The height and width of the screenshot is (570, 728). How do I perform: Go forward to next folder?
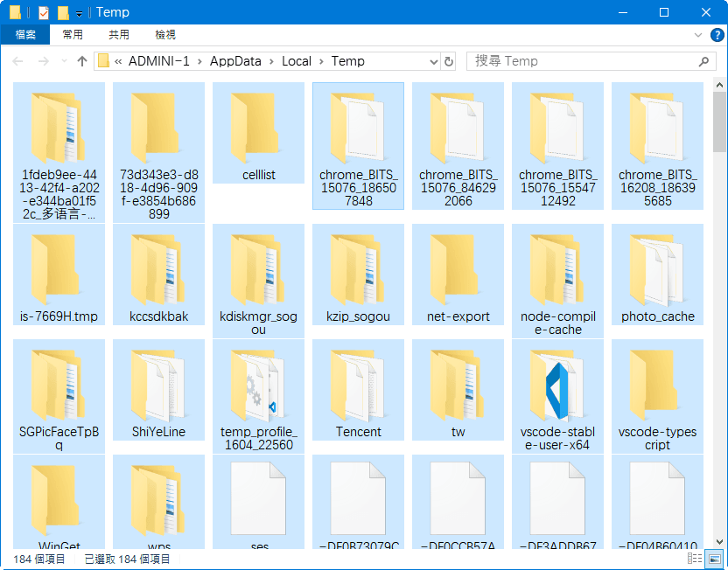tap(44, 61)
